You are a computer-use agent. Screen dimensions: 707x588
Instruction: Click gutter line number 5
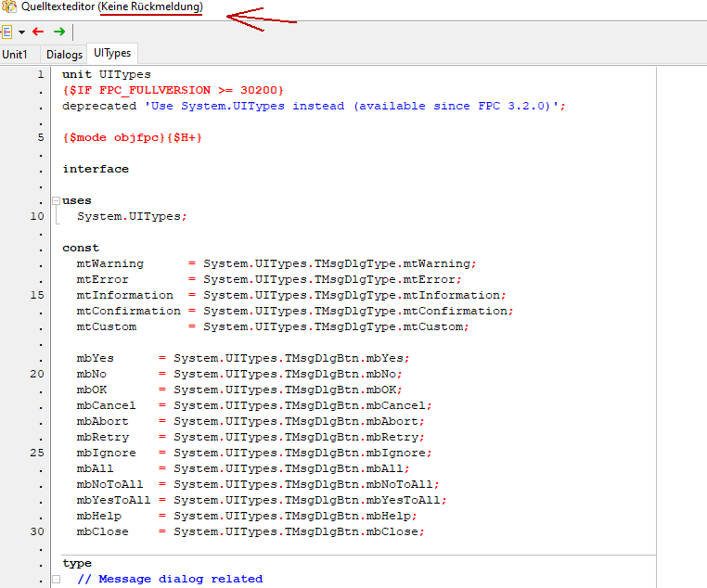click(41, 137)
